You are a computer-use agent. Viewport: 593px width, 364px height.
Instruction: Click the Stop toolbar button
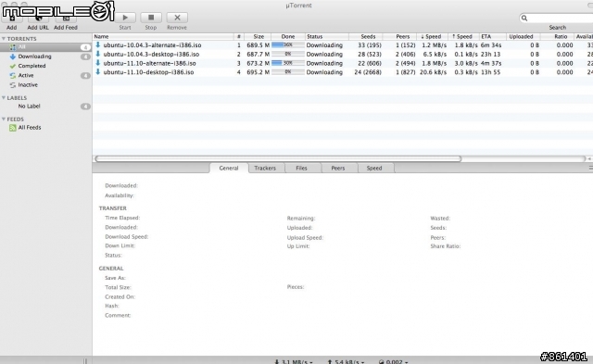[x=151, y=18]
